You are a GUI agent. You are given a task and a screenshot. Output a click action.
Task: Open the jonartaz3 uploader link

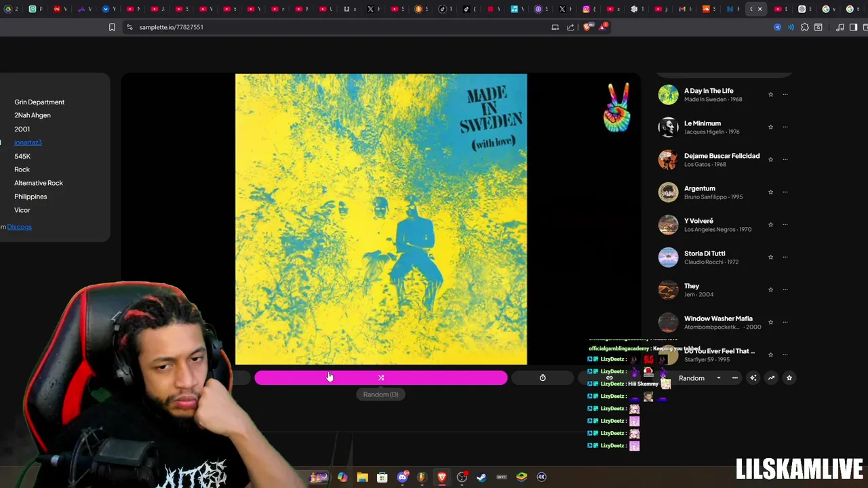[x=28, y=142]
